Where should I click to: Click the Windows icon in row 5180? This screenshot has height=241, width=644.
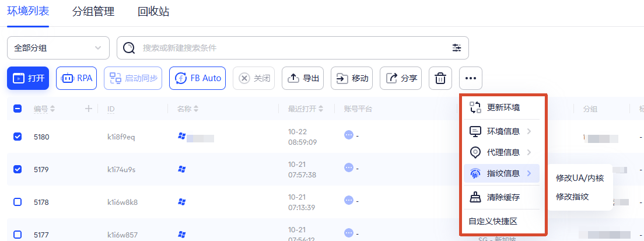point(181,136)
